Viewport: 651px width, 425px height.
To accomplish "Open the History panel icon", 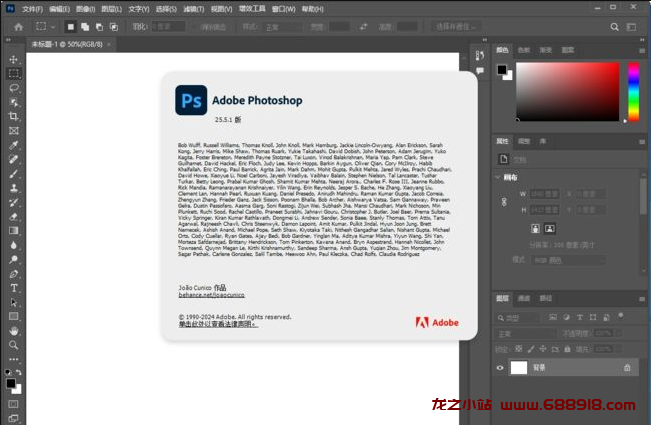I will [x=480, y=55].
